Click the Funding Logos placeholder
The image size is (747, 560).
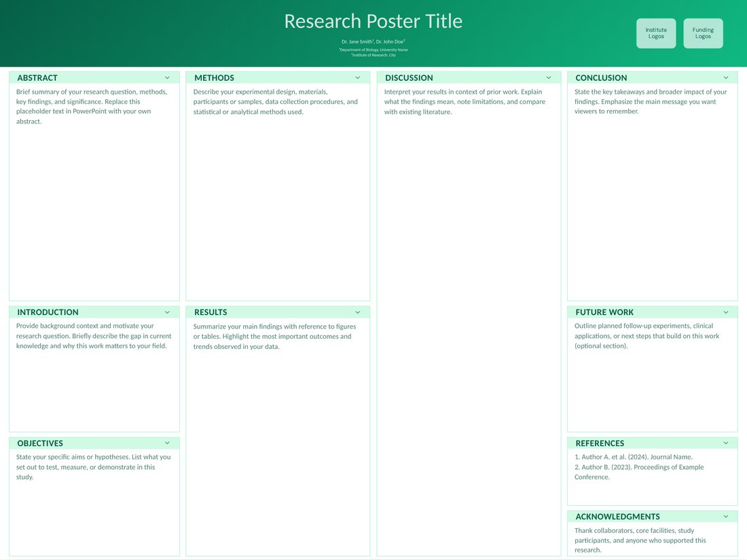click(x=703, y=33)
